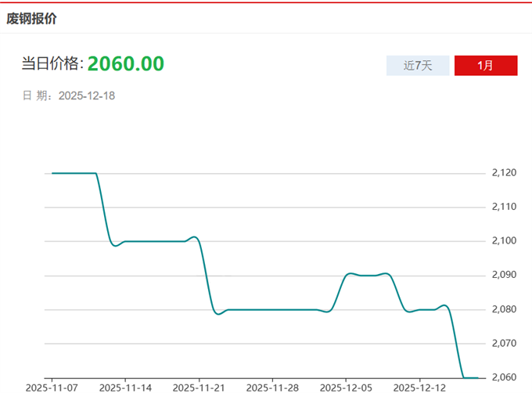Viewport: 532px width, 393px height.
Task: Click the 废钢报价 panel heading
Action: coord(33,18)
